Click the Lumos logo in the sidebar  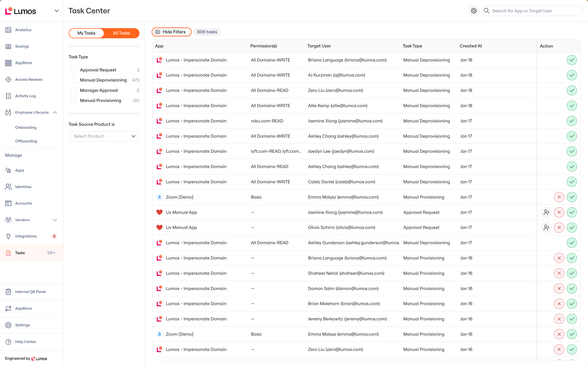20,11
